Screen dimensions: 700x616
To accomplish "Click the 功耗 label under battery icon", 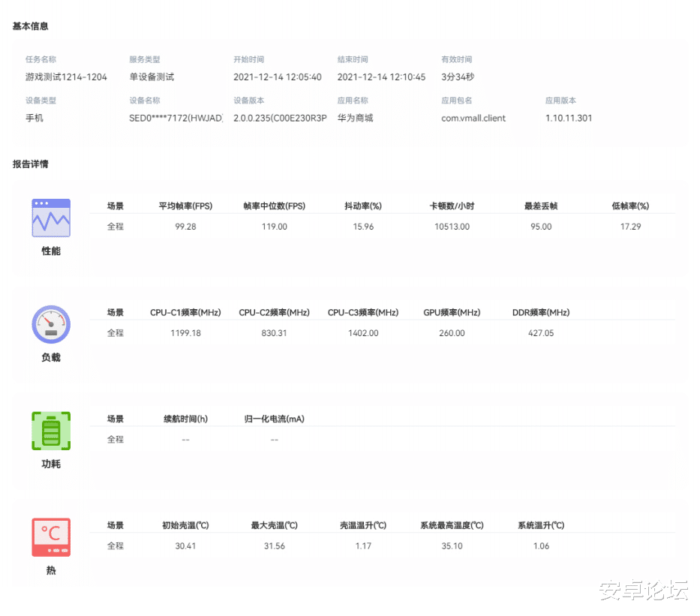I will click(51, 464).
